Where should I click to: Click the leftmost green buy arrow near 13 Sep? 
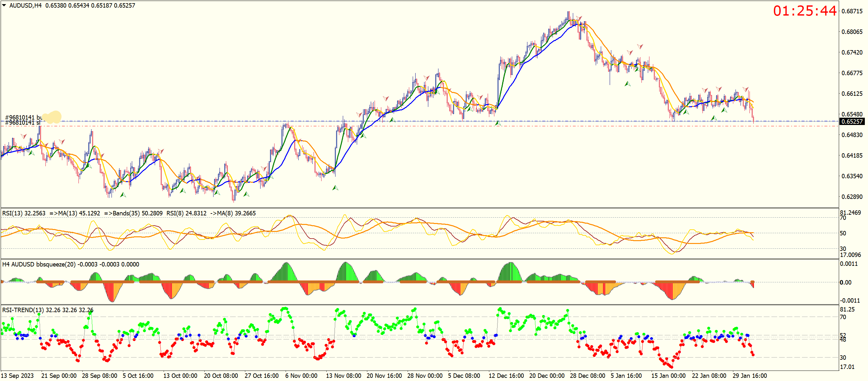pos(32,153)
